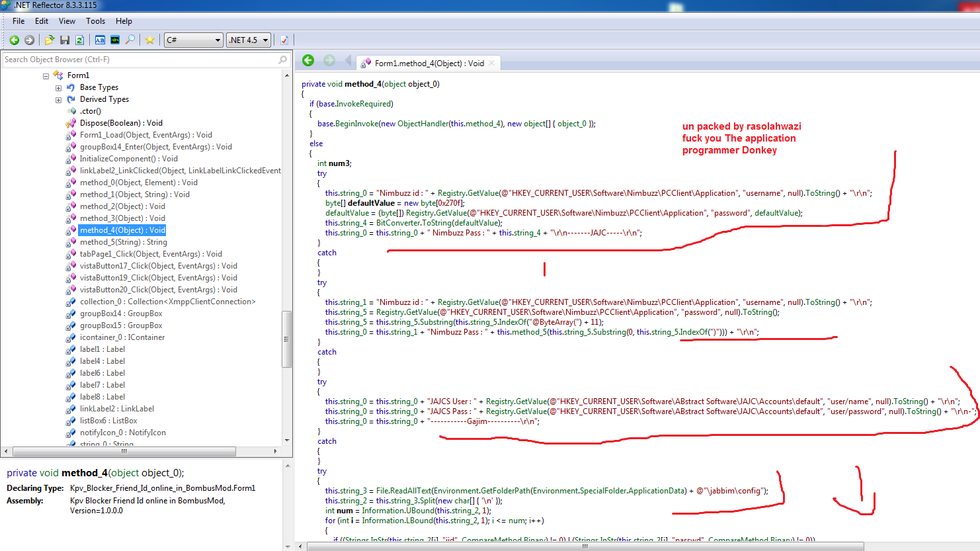Image resolution: width=980 pixels, height=551 pixels.
Task: Select groupBox14 : GroupBox field
Action: [121, 314]
